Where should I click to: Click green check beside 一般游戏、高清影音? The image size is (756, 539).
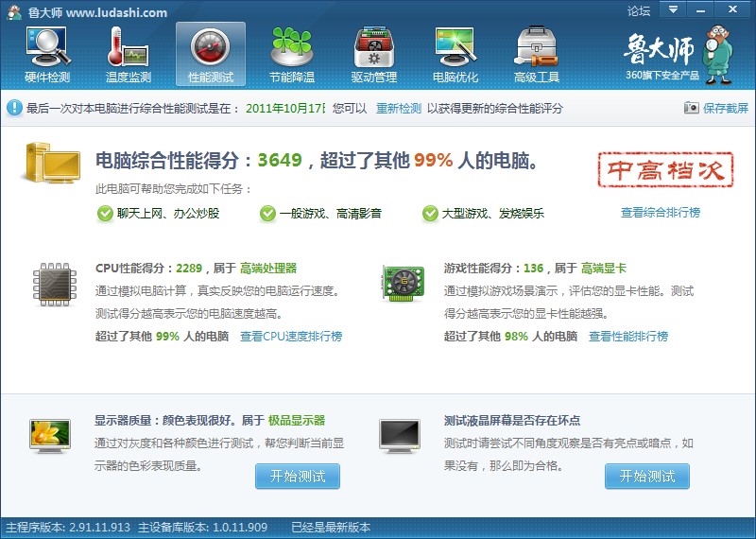(x=267, y=214)
